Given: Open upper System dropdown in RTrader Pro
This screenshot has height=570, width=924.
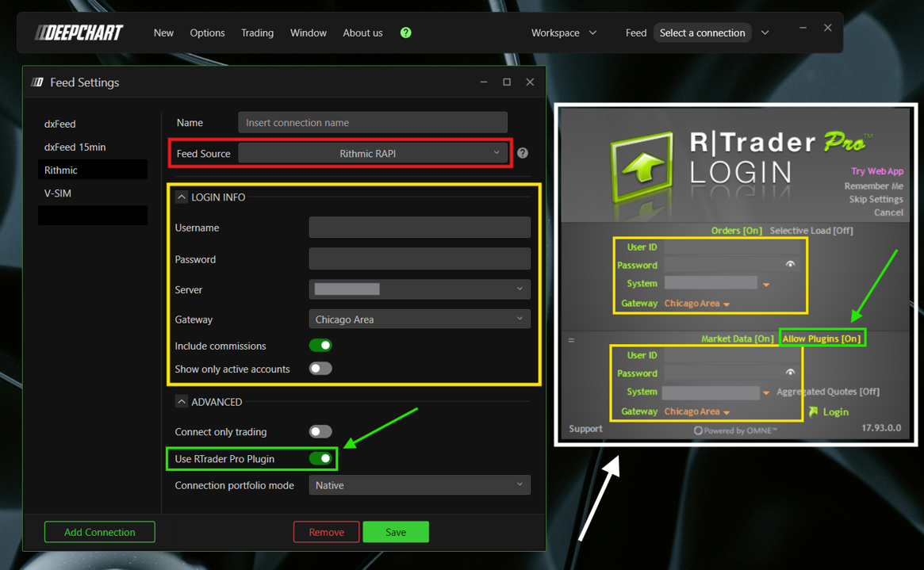Looking at the screenshot, I should pyautogui.click(x=766, y=285).
